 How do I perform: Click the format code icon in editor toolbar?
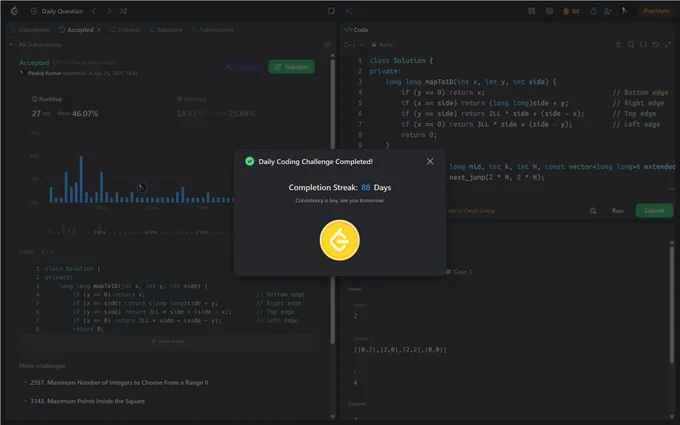[619, 45]
